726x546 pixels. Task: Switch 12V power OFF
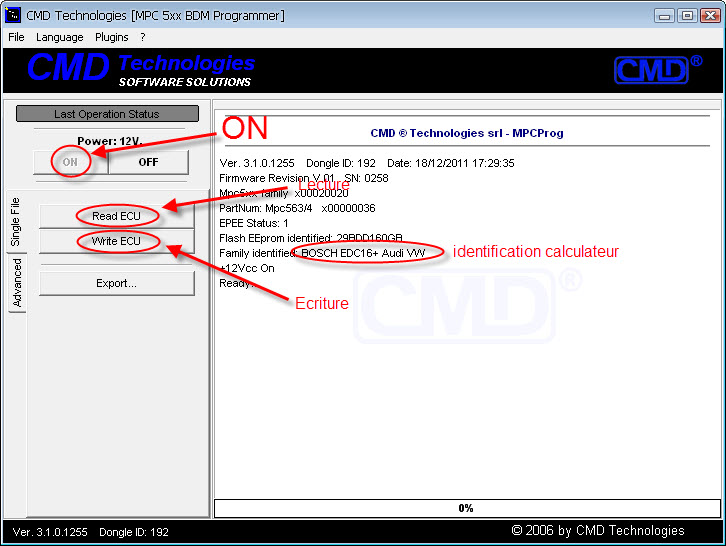(148, 162)
